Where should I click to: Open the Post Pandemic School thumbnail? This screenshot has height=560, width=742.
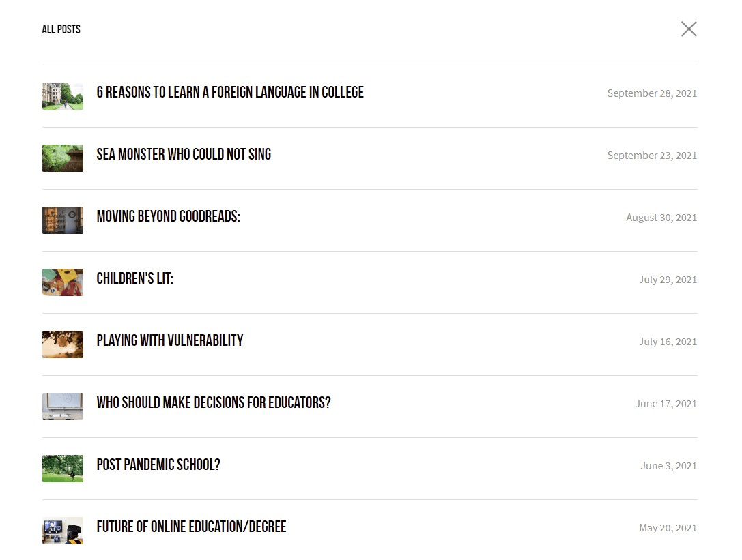[63, 469]
